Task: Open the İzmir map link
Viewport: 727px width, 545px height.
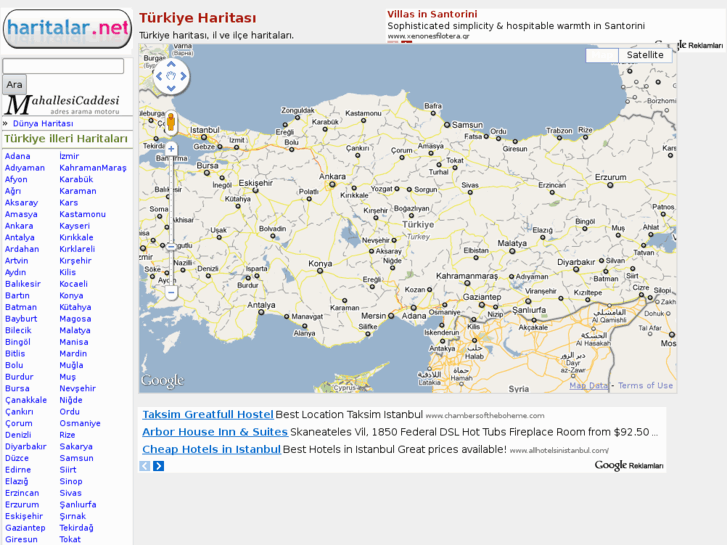Action: tap(69, 156)
